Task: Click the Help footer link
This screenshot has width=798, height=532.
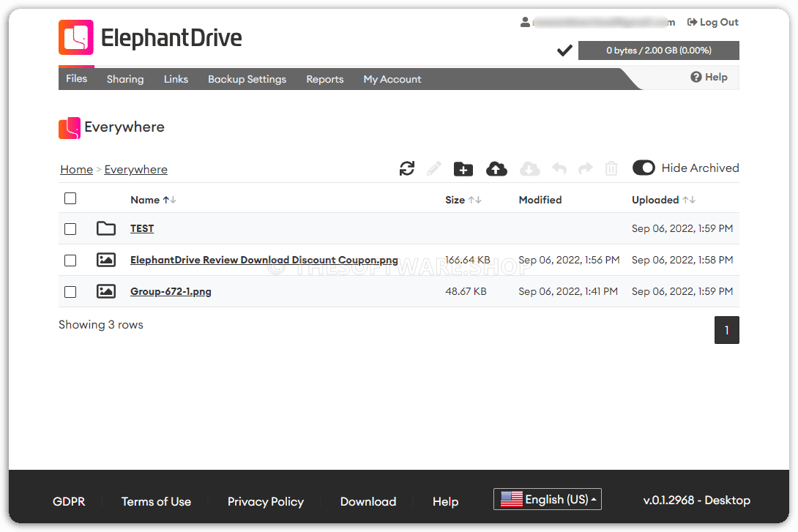Action: (x=445, y=501)
